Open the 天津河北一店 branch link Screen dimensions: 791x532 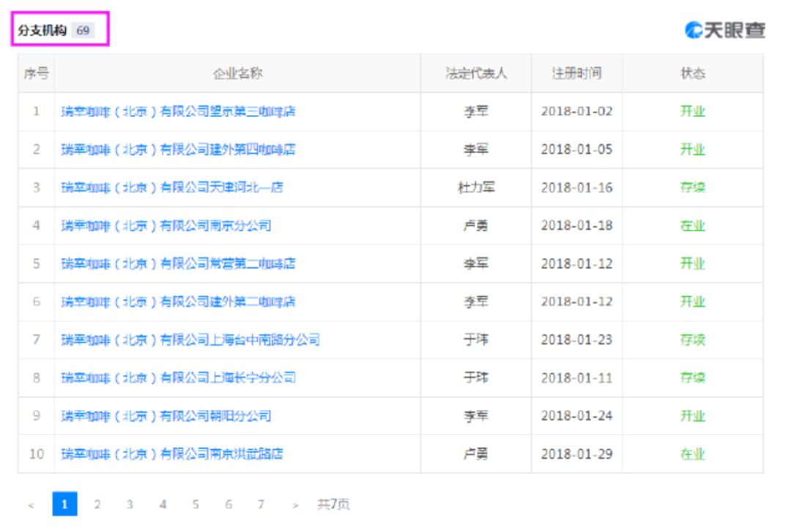pyautogui.click(x=172, y=187)
